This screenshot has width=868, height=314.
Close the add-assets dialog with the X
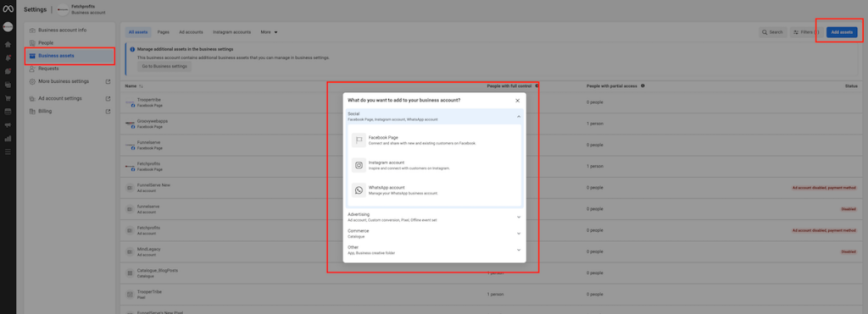(518, 101)
